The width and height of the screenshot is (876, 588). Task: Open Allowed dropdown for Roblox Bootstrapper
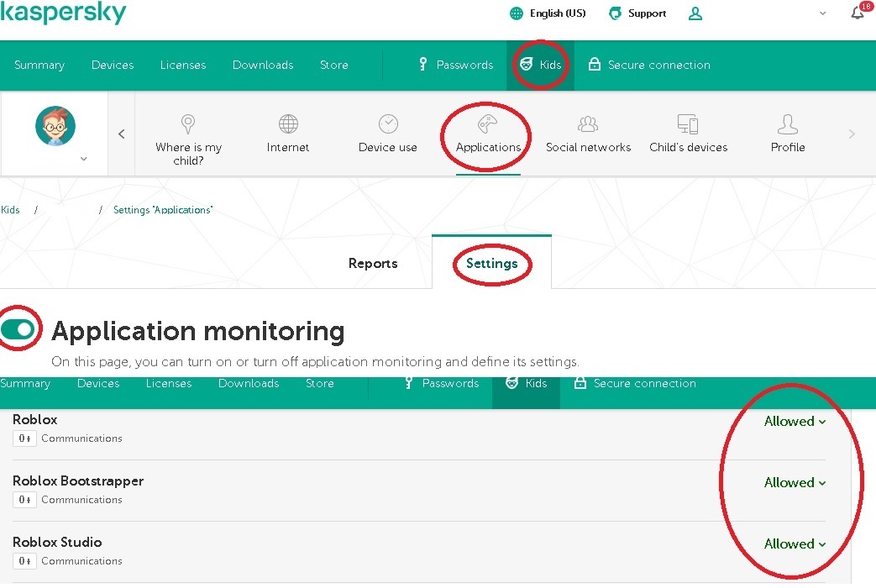point(795,483)
